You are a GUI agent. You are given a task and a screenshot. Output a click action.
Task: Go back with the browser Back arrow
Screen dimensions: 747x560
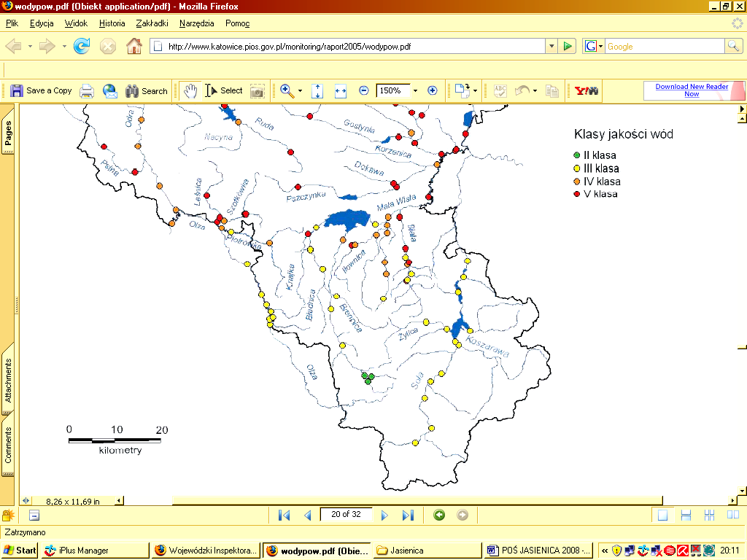pyautogui.click(x=13, y=46)
